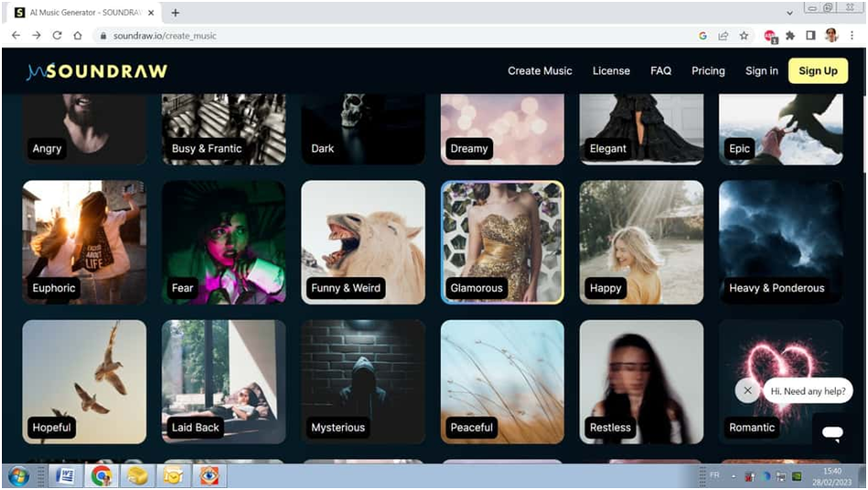Open the FAQ page
Image resolution: width=868 pixels, height=490 pixels.
point(660,70)
